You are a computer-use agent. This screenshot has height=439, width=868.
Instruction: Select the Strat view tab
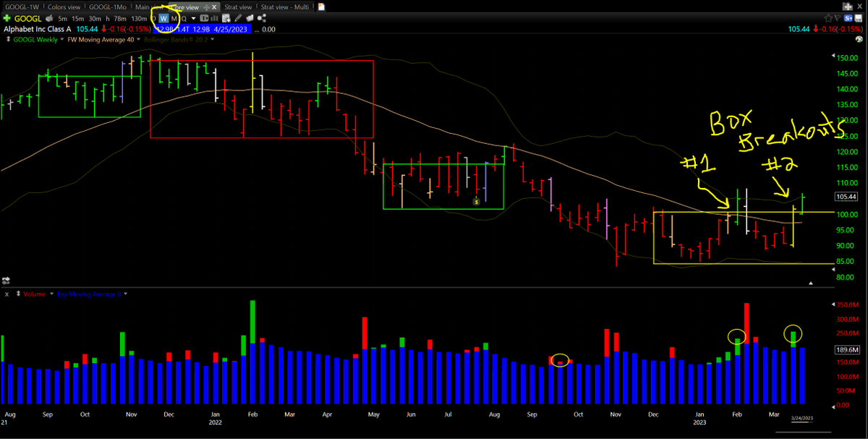pyautogui.click(x=238, y=7)
